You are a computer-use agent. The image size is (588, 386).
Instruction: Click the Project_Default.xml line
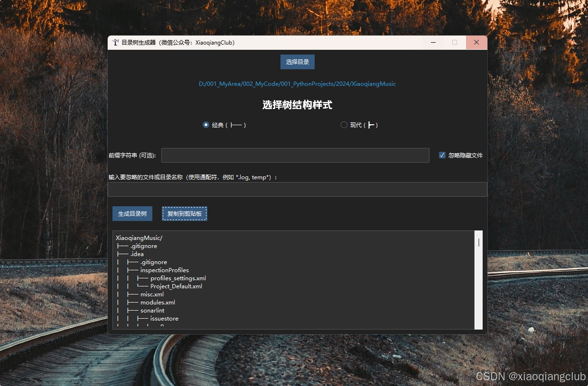pyautogui.click(x=177, y=286)
